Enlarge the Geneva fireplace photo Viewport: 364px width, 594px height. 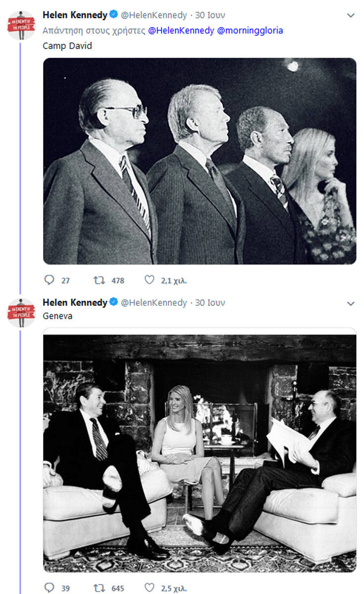(200, 453)
